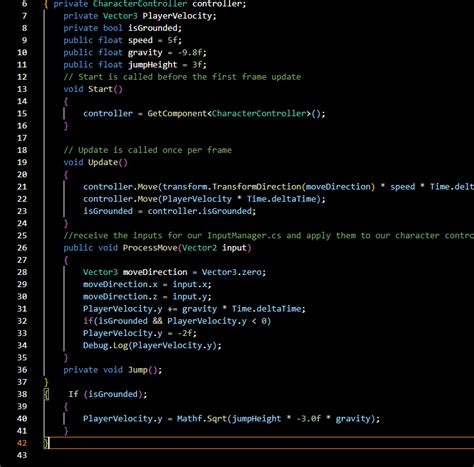The width and height of the screenshot is (474, 467).
Task: Click line number 7 in the gutter
Action: click(24, 16)
